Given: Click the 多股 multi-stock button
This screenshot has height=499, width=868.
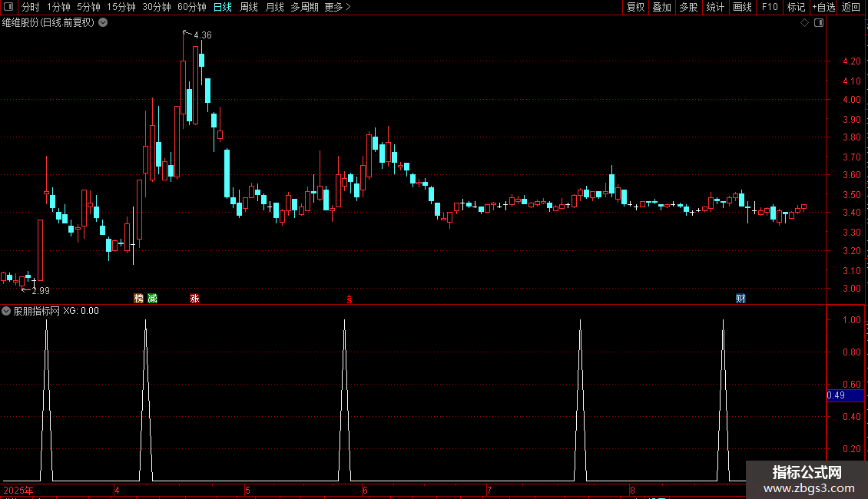Looking at the screenshot, I should pos(688,7).
